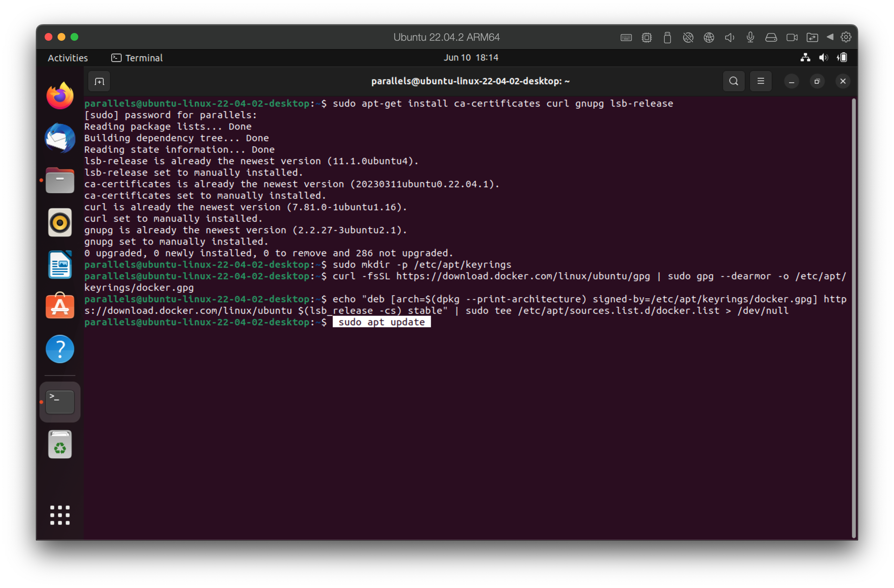
Task: Open the Terminal app menu in top bar
Action: coord(137,58)
